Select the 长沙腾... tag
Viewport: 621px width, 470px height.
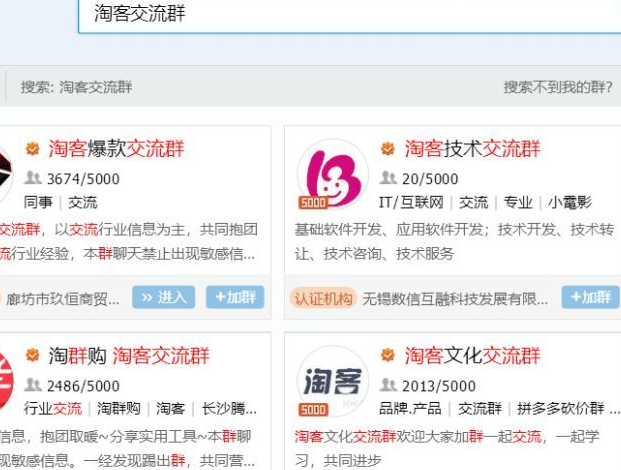pyautogui.click(x=229, y=409)
